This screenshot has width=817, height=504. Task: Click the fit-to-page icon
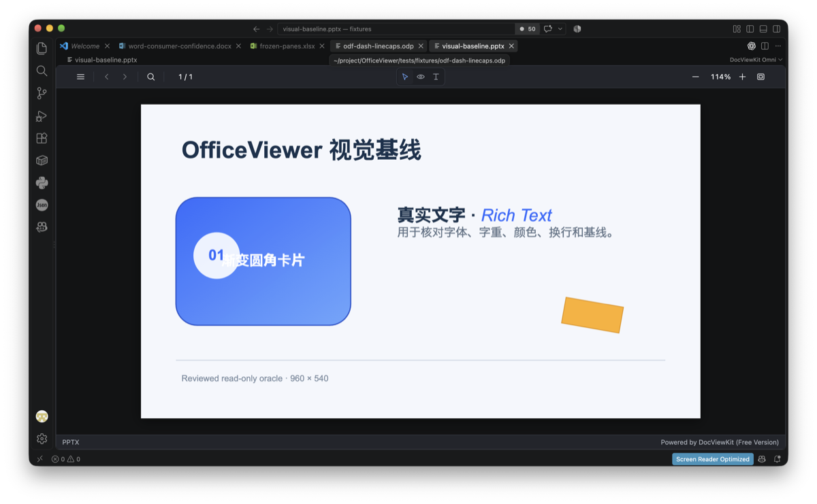(760, 77)
